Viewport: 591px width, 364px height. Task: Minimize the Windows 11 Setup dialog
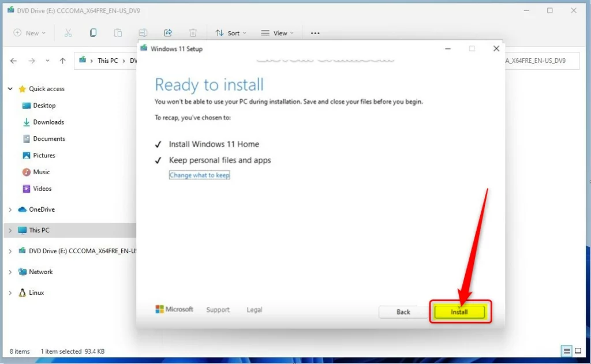(448, 48)
